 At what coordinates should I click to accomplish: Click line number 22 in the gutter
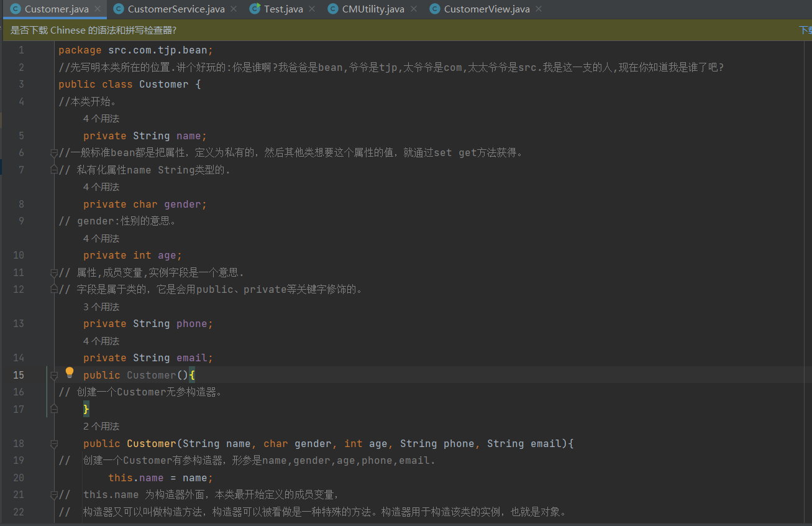click(19, 512)
